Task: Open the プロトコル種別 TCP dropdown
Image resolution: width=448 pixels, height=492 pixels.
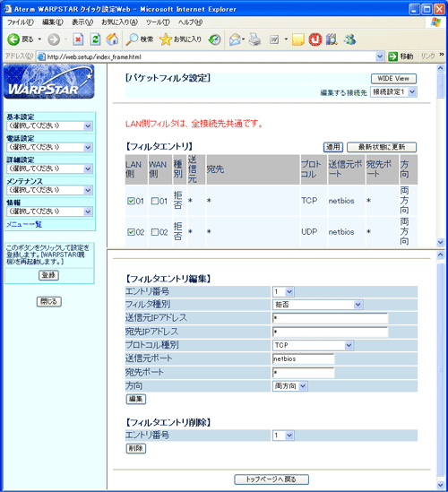Action: (313, 345)
